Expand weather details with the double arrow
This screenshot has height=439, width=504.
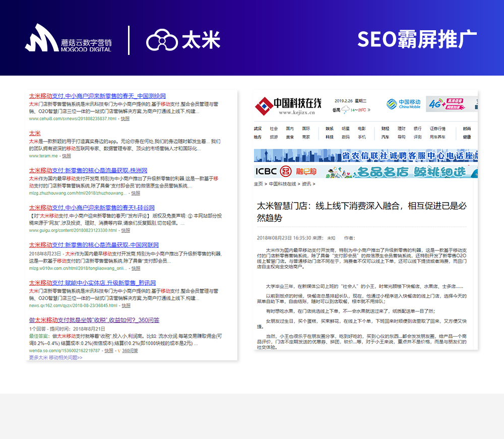tap(369, 110)
